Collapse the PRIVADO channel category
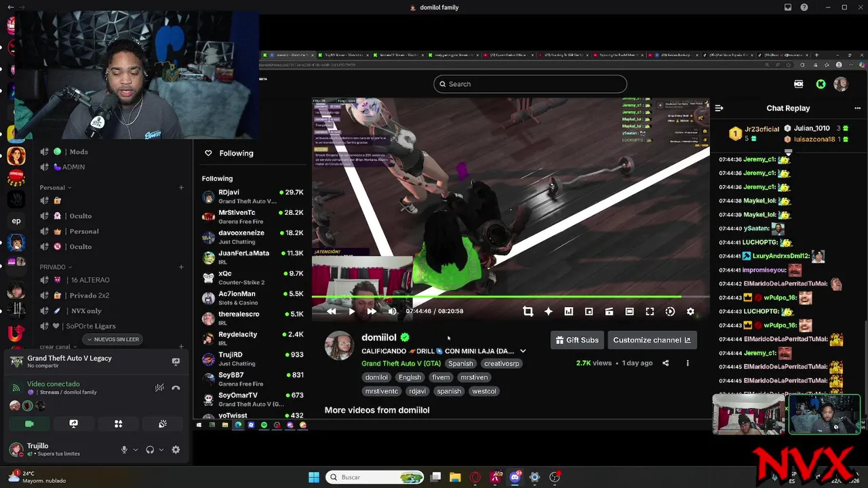 coord(56,267)
